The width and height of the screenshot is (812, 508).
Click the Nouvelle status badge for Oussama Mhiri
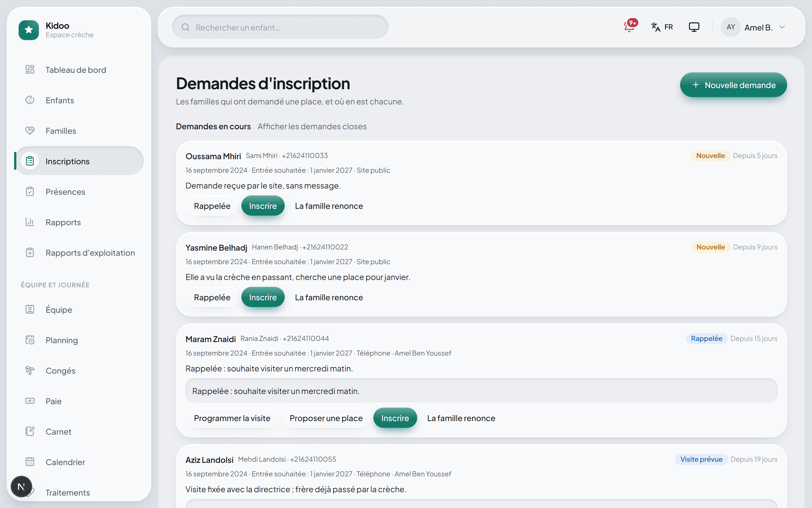(710, 156)
